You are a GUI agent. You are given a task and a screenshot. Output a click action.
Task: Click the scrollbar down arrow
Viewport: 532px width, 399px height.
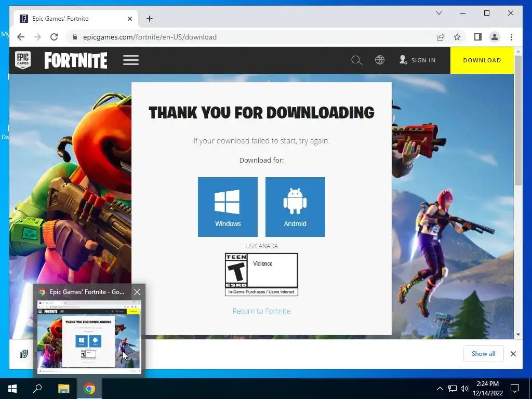pos(518,335)
